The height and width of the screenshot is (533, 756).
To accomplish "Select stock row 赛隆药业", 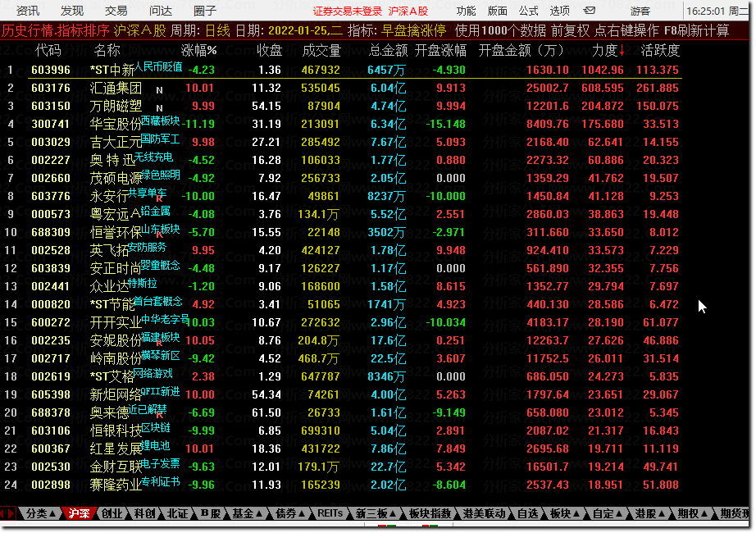I will [340, 485].
